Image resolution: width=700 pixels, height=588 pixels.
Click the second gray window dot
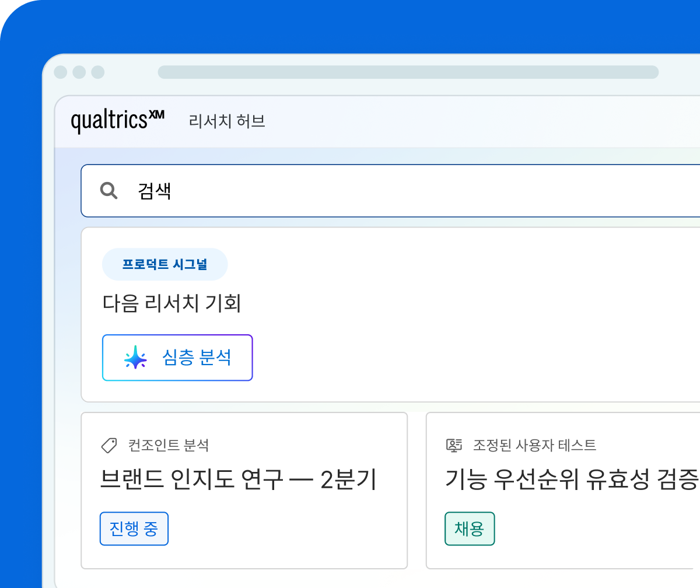79,72
